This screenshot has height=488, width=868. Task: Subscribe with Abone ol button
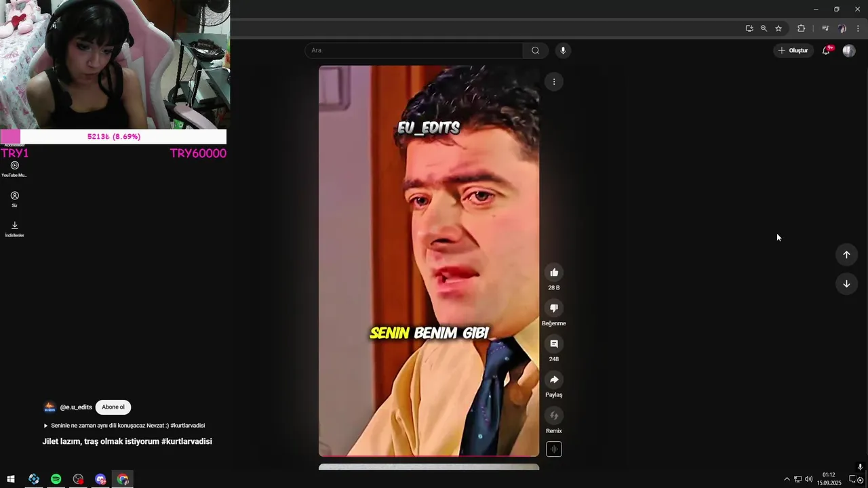pos(113,407)
